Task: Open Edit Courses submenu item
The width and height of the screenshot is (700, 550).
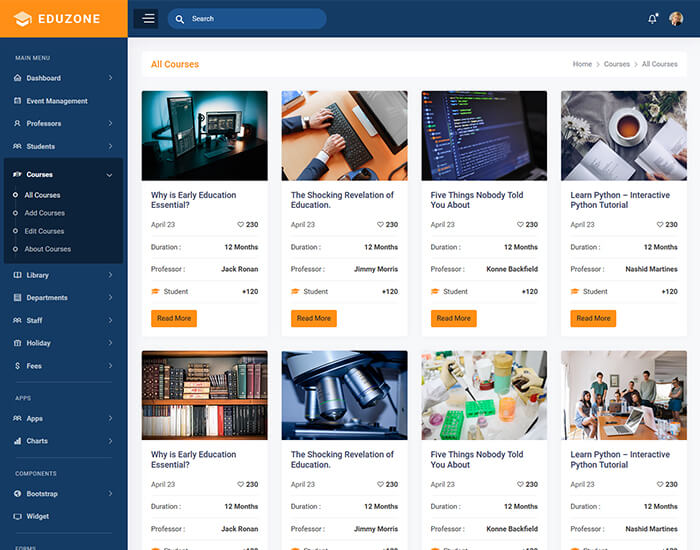Action: (44, 231)
